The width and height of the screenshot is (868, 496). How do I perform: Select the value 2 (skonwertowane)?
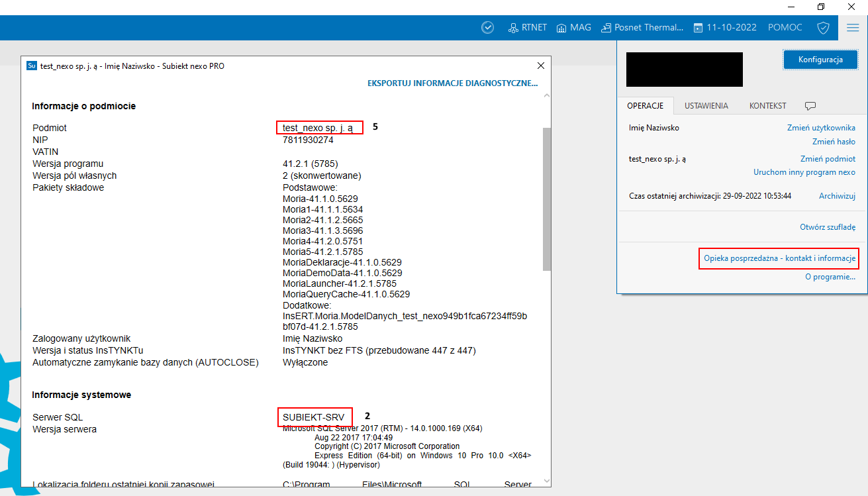[322, 175]
